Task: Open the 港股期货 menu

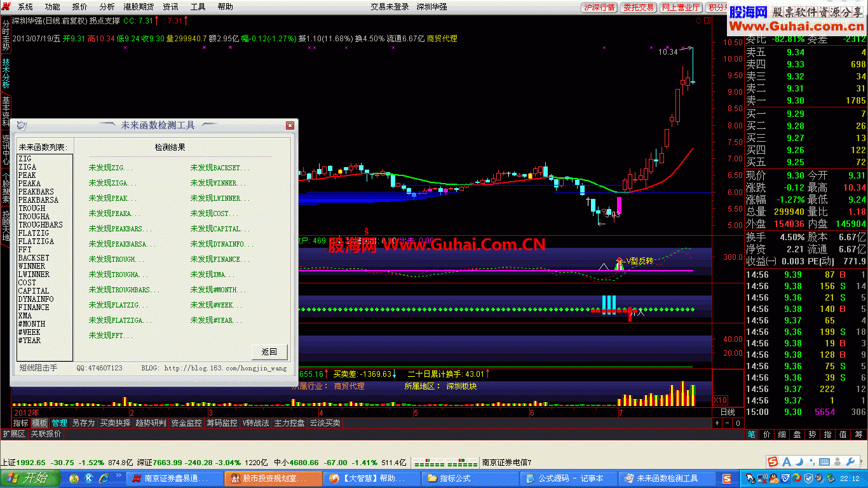Action: (139, 7)
